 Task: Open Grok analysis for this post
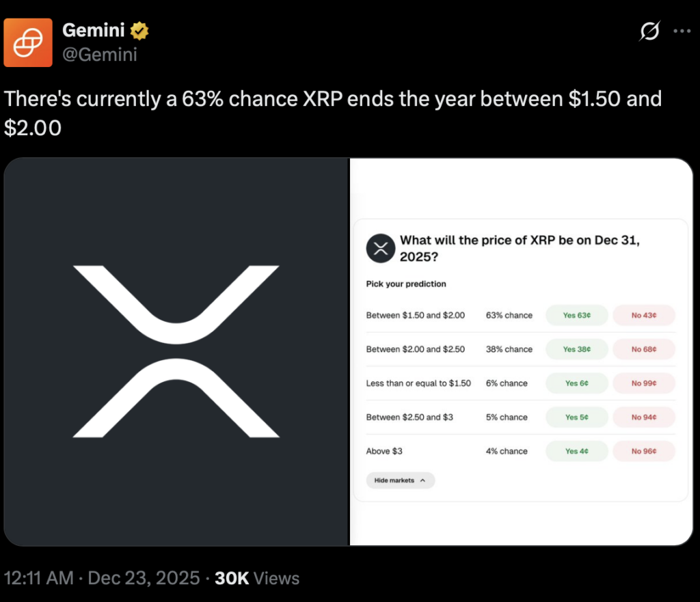tap(649, 31)
